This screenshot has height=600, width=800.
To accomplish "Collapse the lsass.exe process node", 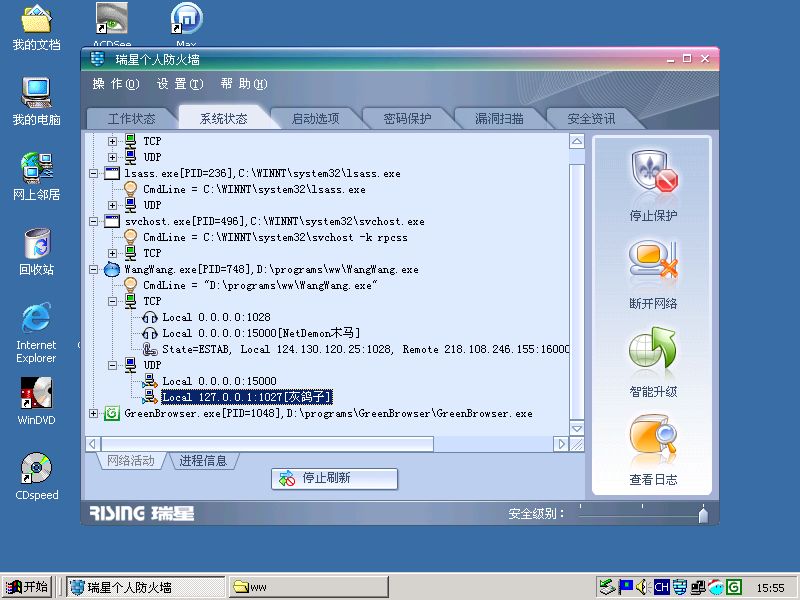I will 93,173.
